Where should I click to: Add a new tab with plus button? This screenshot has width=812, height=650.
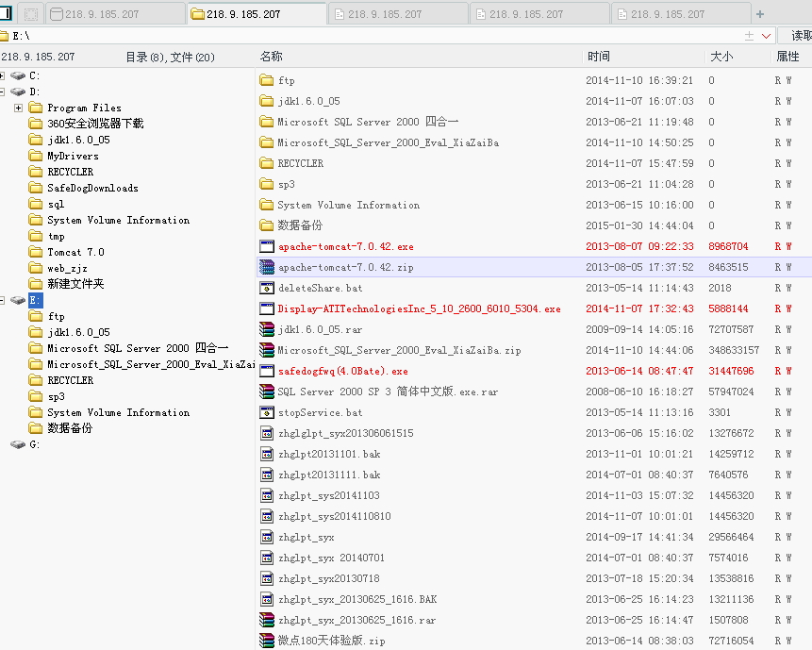(x=760, y=14)
